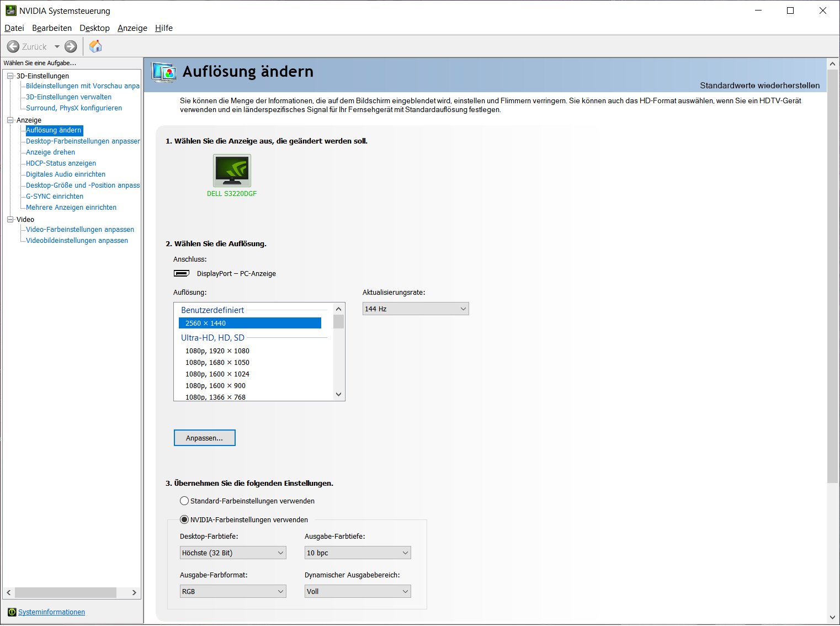Image resolution: width=840 pixels, height=626 pixels.
Task: Open Desktop-Farbeinstellungen anpassen
Action: [x=83, y=141]
